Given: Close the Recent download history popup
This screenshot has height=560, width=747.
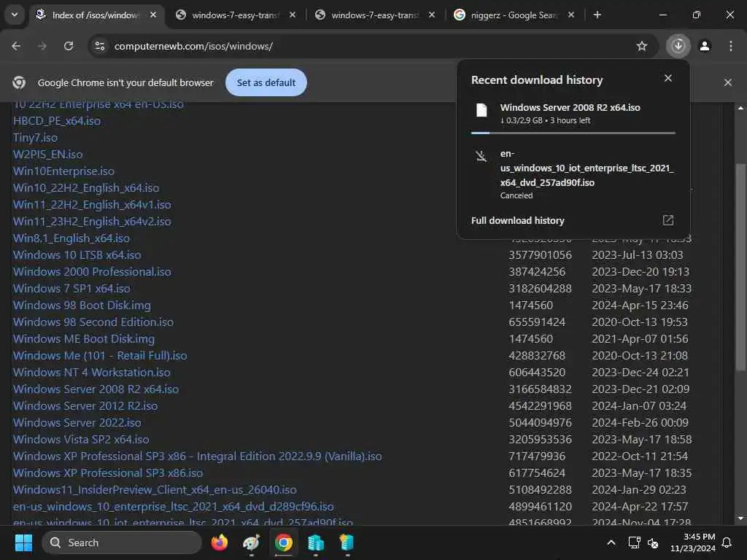Looking at the screenshot, I should point(668,78).
